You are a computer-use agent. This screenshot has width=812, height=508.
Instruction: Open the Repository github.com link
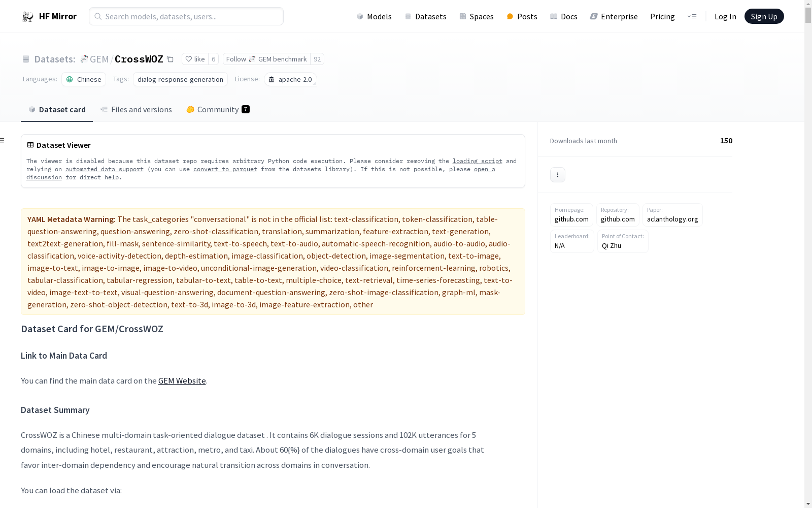618,215
